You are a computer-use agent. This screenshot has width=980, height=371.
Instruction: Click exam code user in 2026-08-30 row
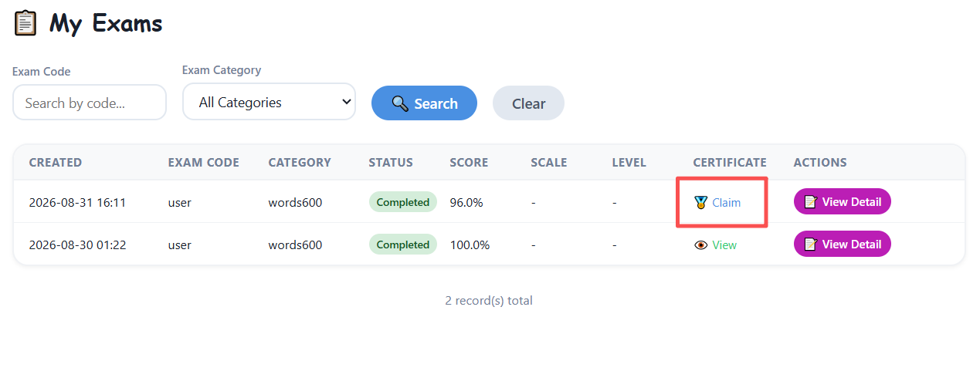click(180, 245)
